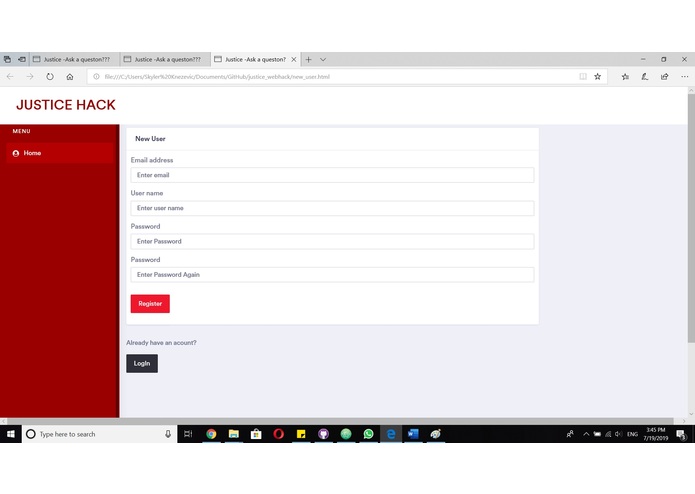Screen dimensions: 695x494
Task: Show hidden tray icons chevron
Action: pyautogui.click(x=586, y=434)
